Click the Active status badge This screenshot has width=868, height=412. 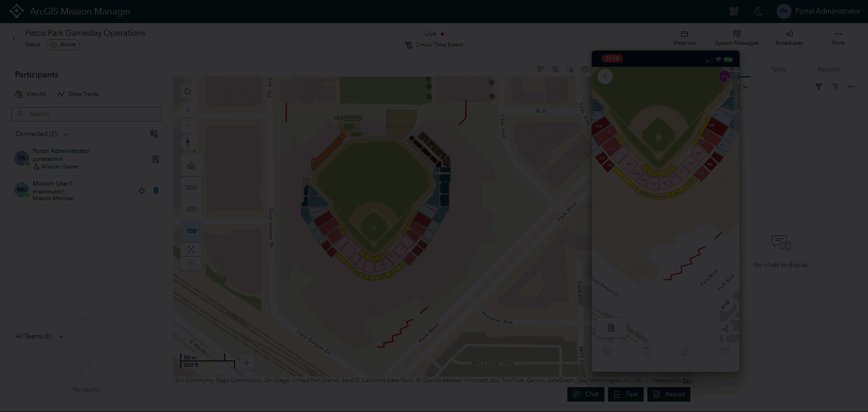click(x=62, y=44)
